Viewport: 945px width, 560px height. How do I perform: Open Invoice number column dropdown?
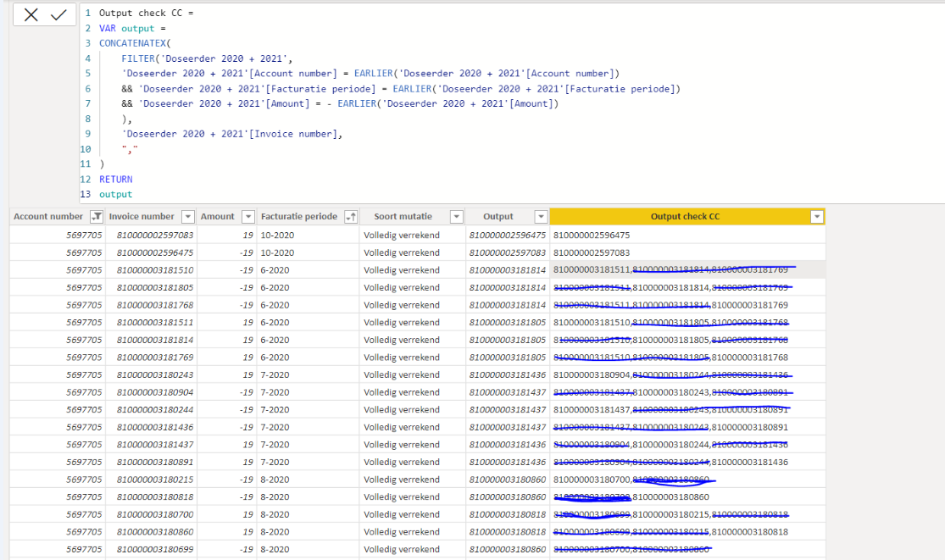click(x=188, y=217)
